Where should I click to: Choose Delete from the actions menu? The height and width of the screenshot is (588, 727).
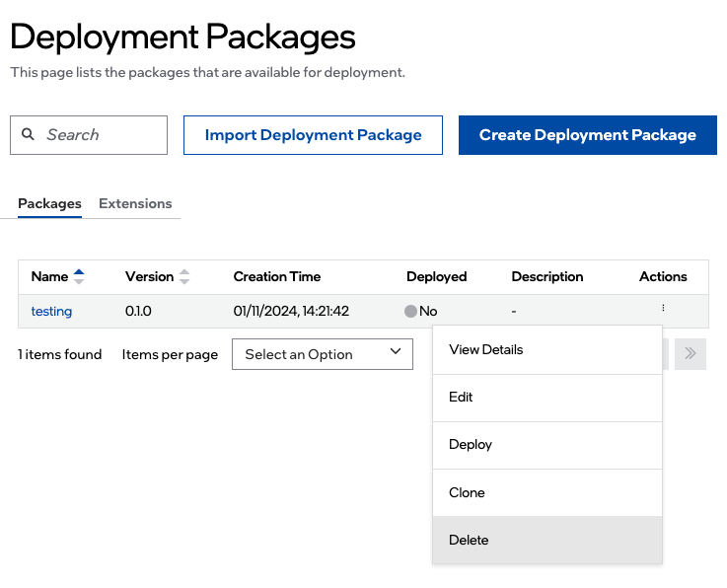[547, 541]
